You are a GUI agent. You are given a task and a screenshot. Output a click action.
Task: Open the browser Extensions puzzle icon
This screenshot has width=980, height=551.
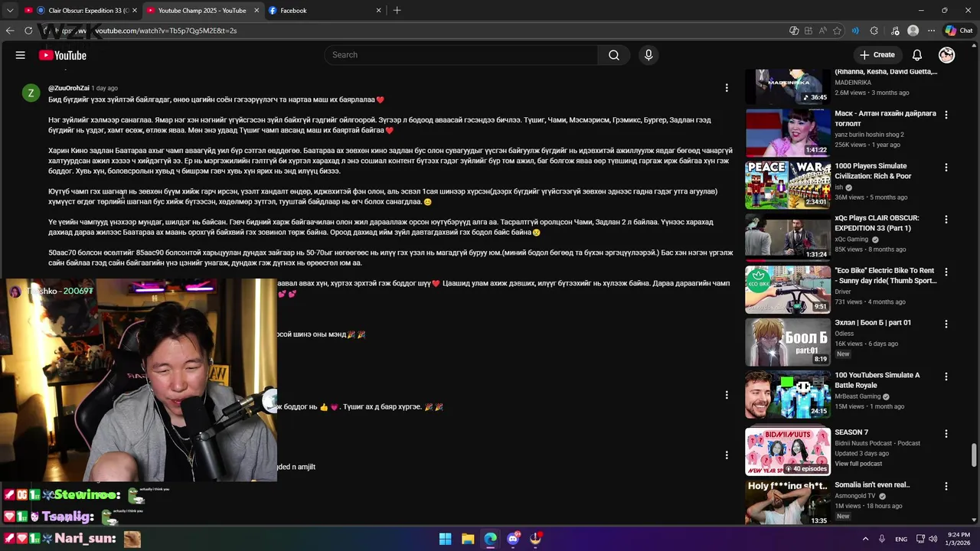(874, 31)
